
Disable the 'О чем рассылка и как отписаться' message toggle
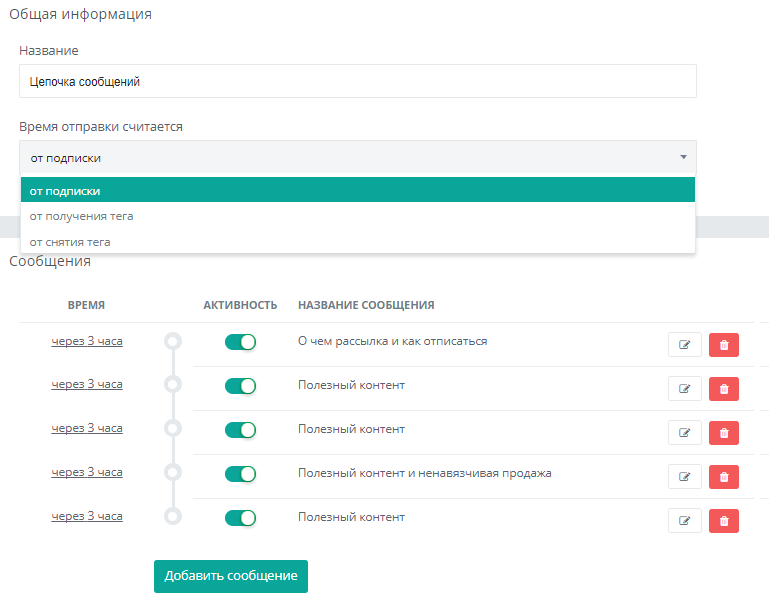[240, 342]
